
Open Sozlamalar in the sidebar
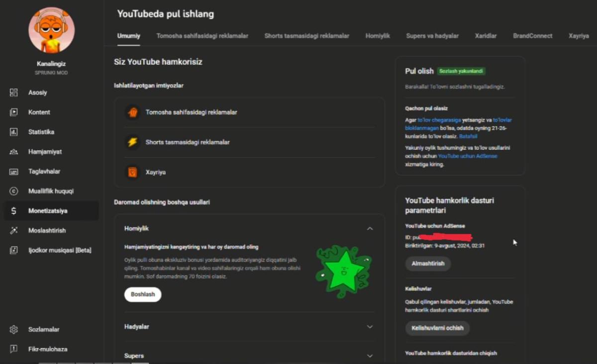44,329
